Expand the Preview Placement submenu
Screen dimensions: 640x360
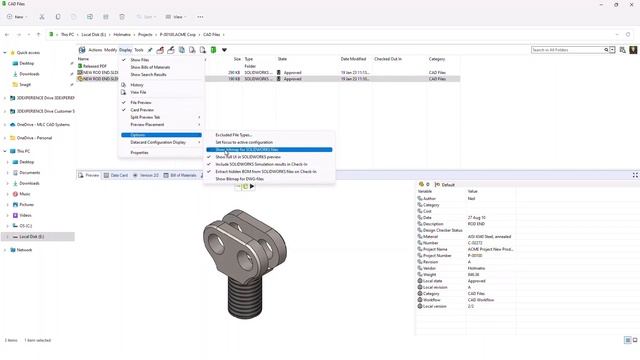click(x=161, y=124)
